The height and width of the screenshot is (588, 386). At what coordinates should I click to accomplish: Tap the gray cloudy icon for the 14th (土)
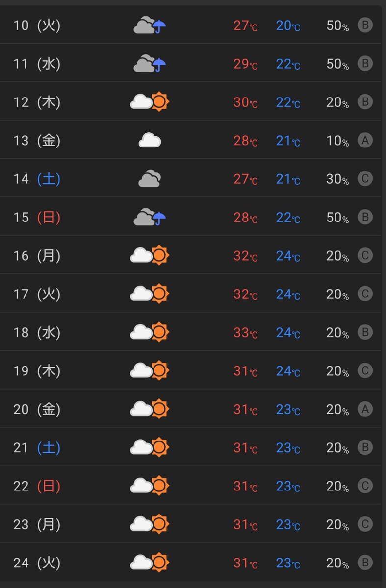[x=150, y=179]
